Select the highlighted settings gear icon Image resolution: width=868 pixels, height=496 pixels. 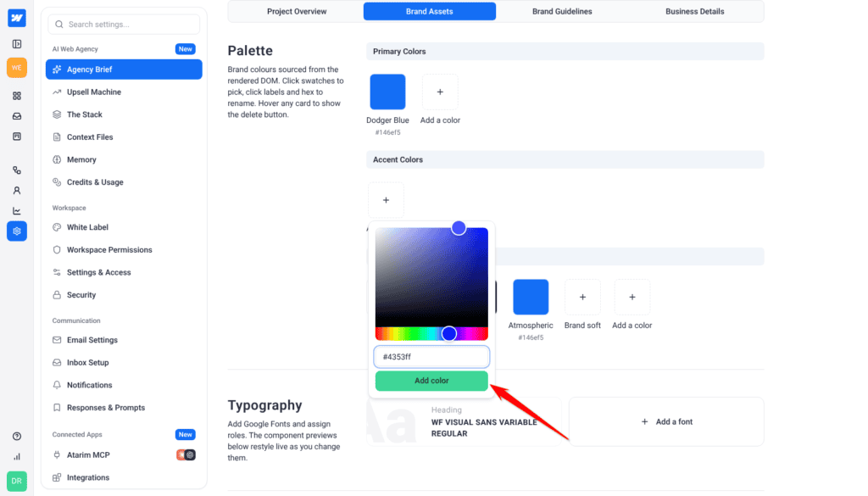[17, 231]
